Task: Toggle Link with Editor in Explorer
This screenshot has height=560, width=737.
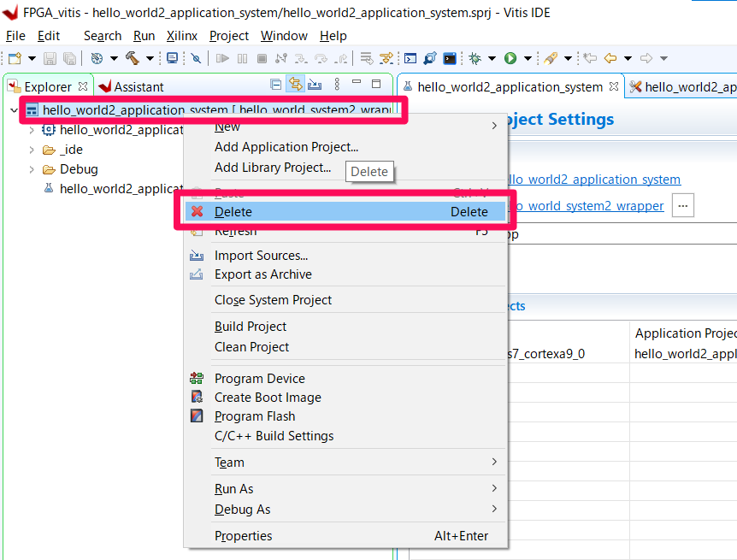Action: 295,84
